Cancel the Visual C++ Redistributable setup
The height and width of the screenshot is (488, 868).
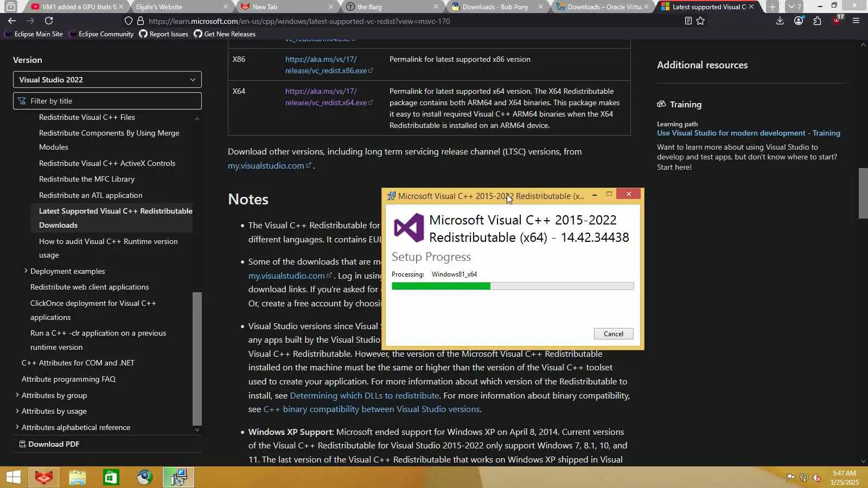click(x=614, y=334)
